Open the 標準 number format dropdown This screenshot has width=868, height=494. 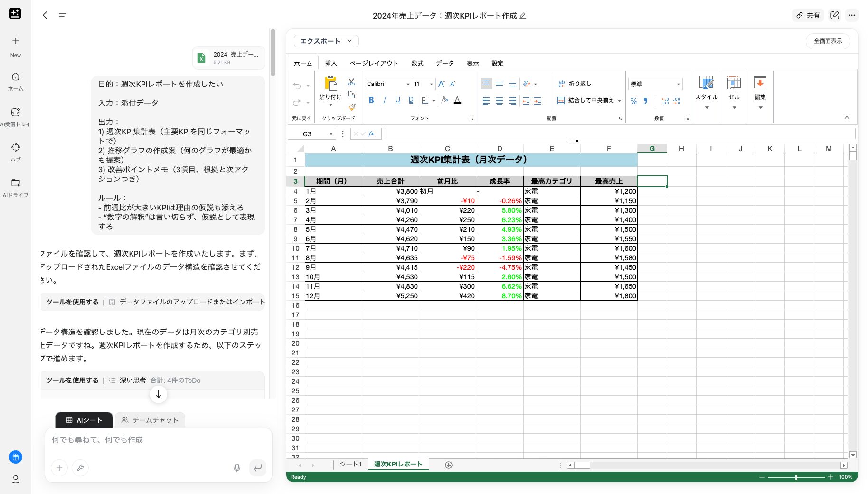point(678,84)
